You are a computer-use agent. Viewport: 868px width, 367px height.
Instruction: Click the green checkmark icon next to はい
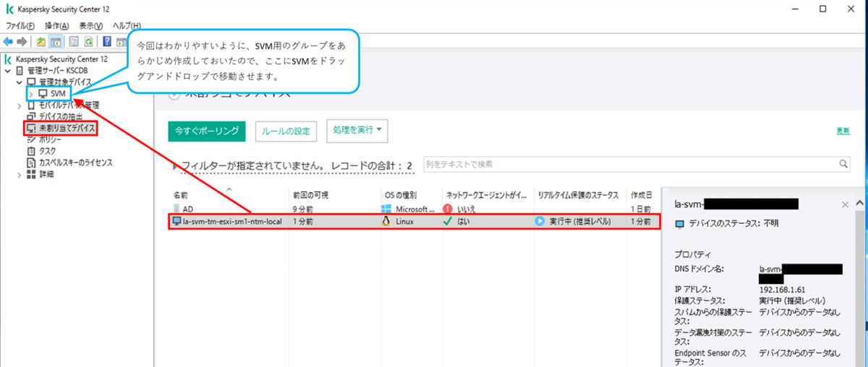tap(448, 221)
